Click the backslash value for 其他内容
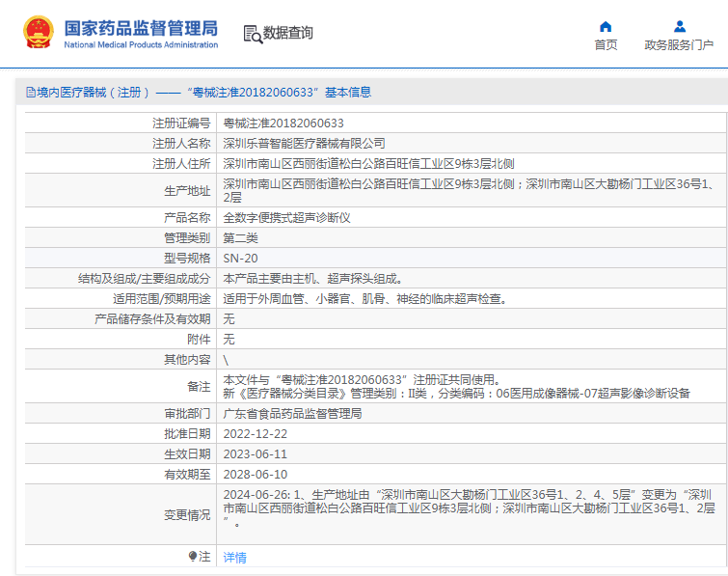 coord(226,360)
